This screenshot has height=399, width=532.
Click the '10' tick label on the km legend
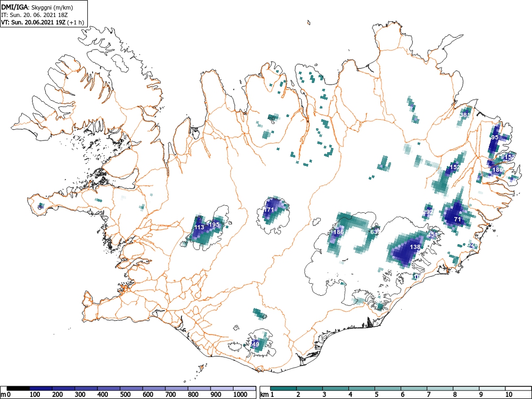click(x=508, y=395)
